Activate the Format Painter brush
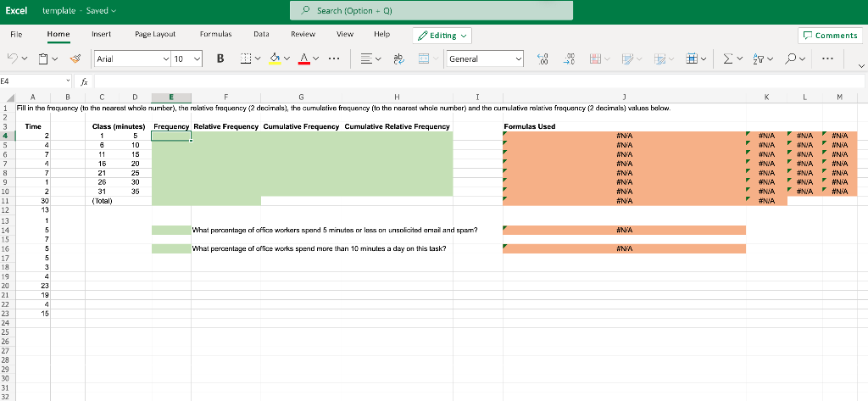 pos(75,58)
